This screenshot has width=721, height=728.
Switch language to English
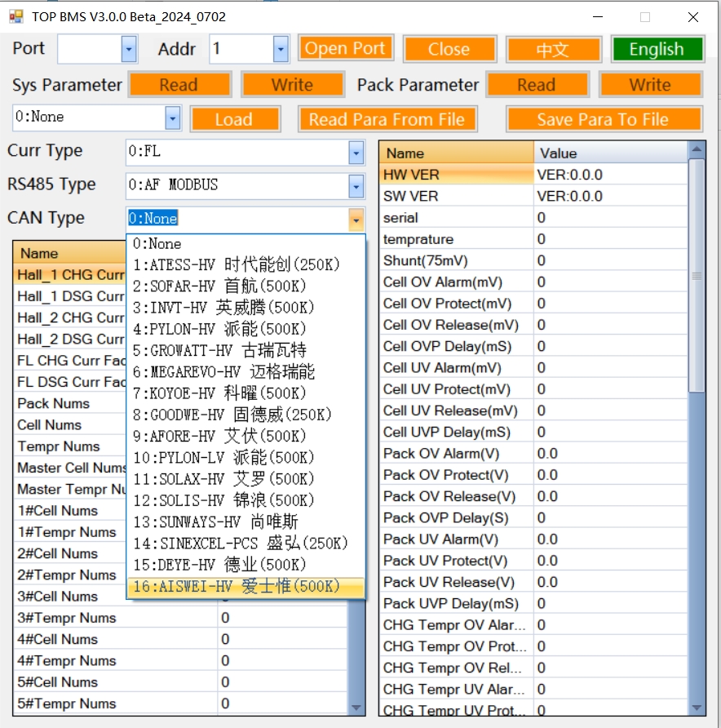(657, 49)
